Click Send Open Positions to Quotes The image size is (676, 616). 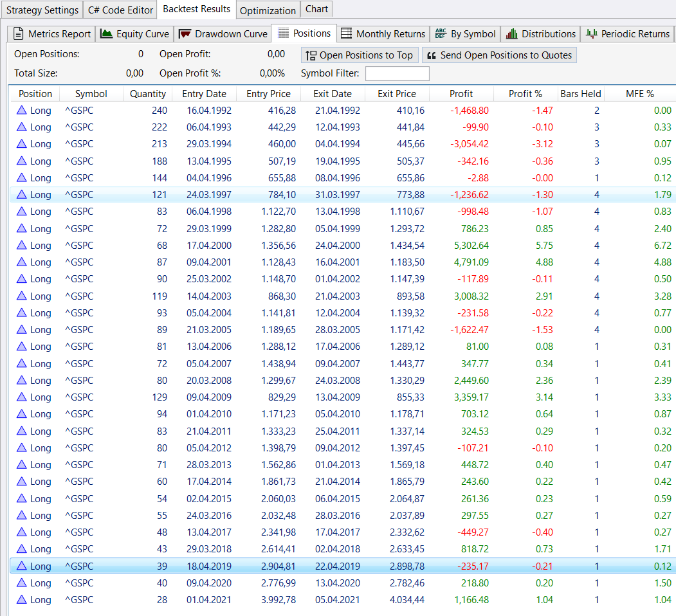pos(499,55)
